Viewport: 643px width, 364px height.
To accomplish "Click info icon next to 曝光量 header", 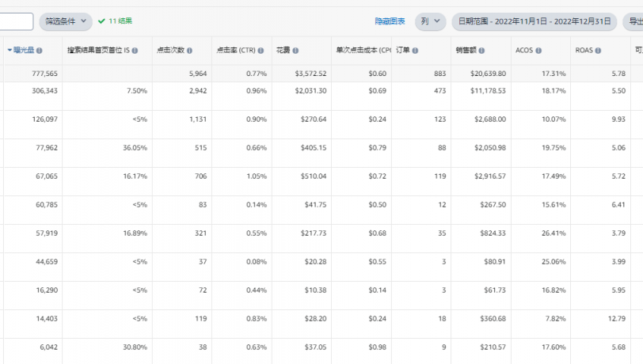I will click(x=39, y=51).
